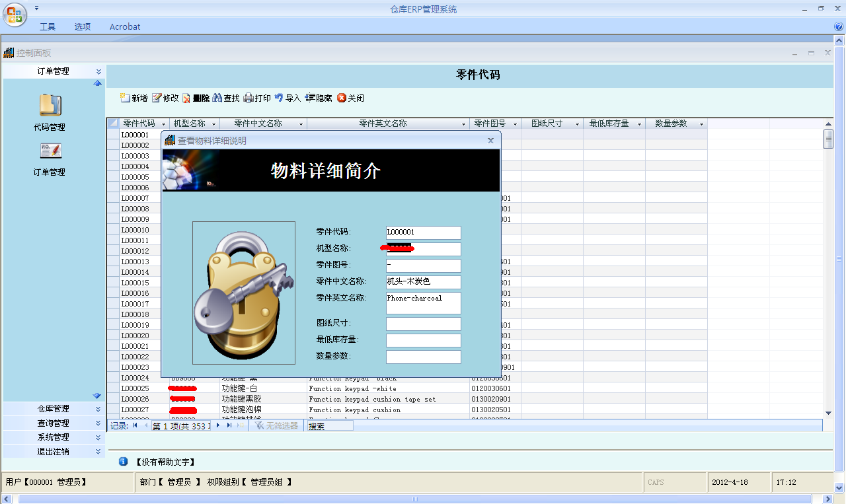Click the grid scrollbar down arrow
846x504 pixels.
pos(828,413)
